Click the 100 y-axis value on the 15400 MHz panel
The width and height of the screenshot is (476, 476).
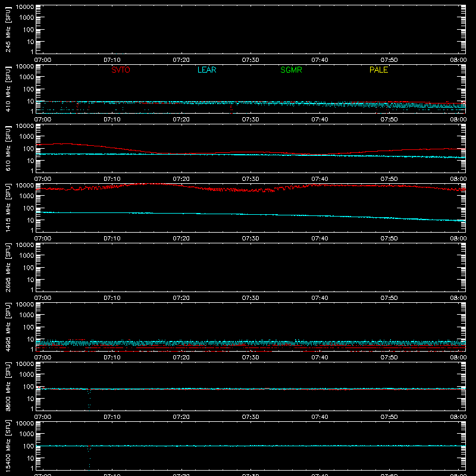(29, 446)
